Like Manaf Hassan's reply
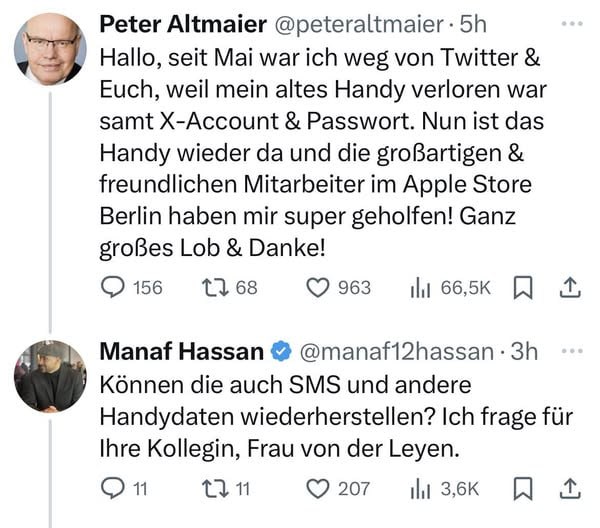Viewport: 600px width, 528px height. click(x=317, y=488)
